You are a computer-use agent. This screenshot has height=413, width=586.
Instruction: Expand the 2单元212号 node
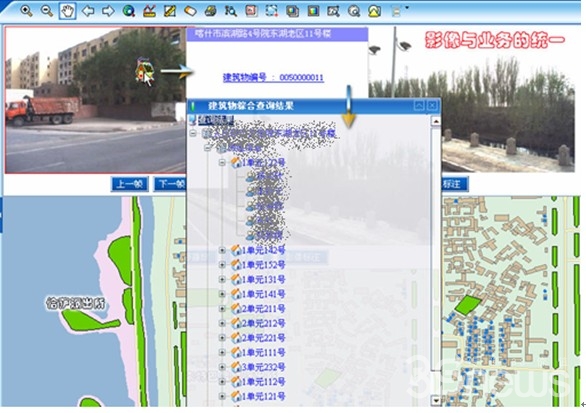tap(222, 323)
